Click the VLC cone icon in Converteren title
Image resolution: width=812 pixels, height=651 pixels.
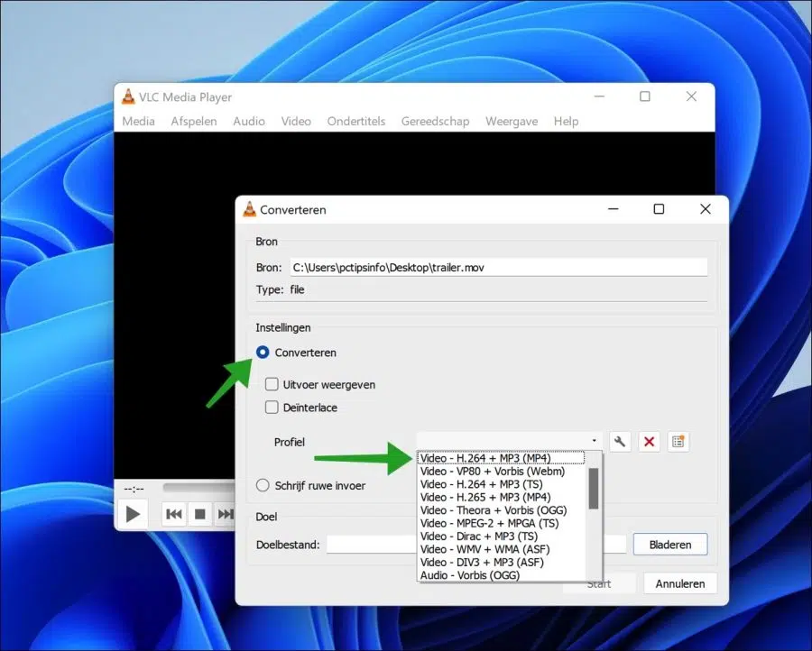point(250,209)
